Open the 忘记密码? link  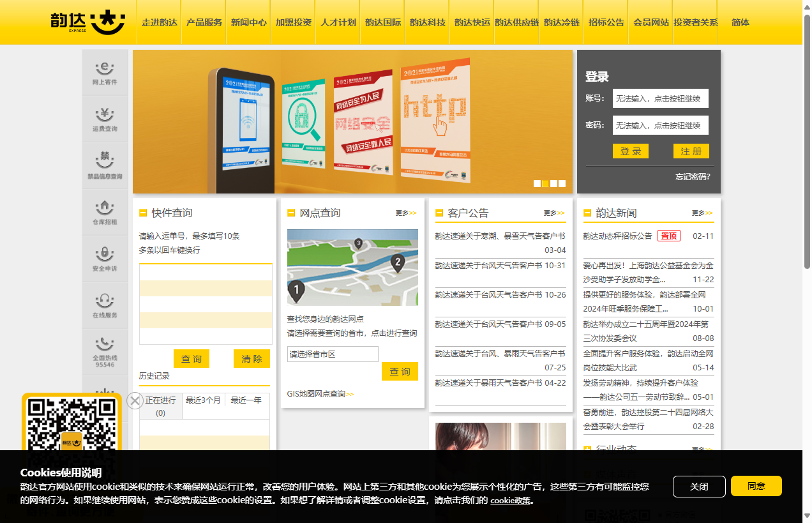pos(693,177)
